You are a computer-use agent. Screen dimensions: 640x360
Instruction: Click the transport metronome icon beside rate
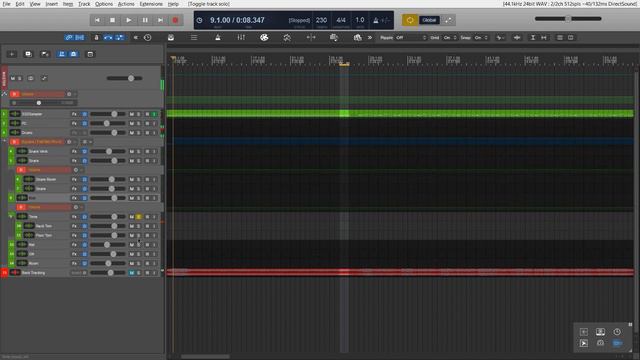point(376,20)
